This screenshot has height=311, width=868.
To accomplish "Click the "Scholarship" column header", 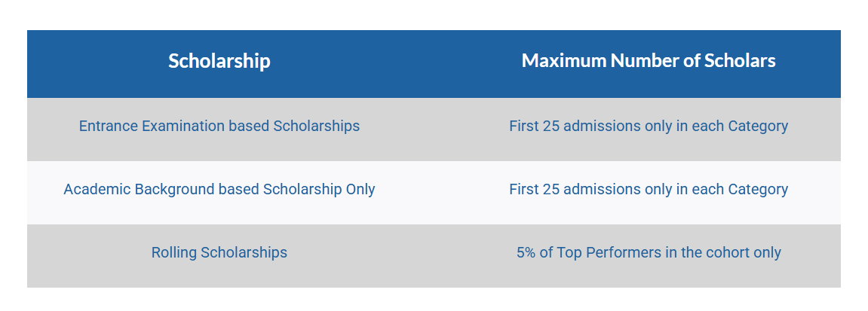I will coord(219,61).
